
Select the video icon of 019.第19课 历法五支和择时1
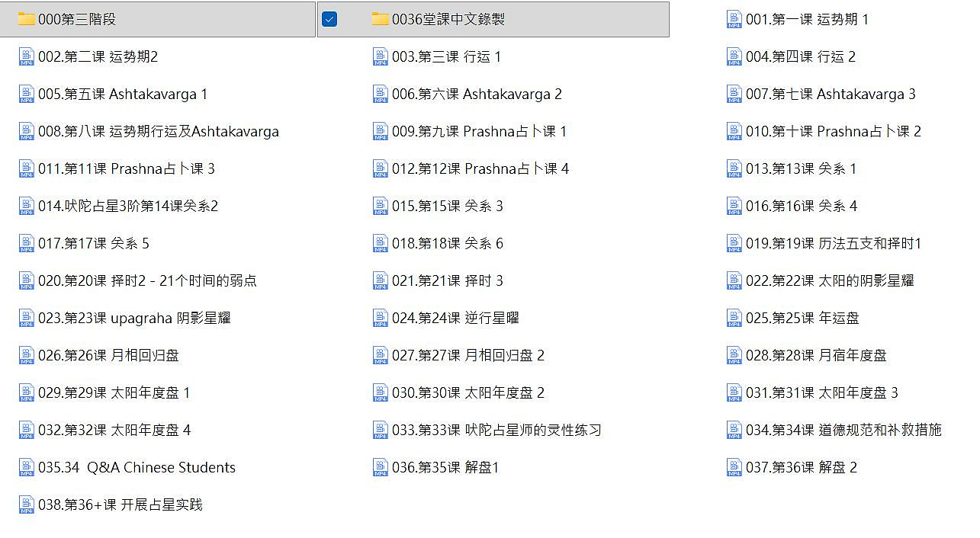(x=734, y=243)
